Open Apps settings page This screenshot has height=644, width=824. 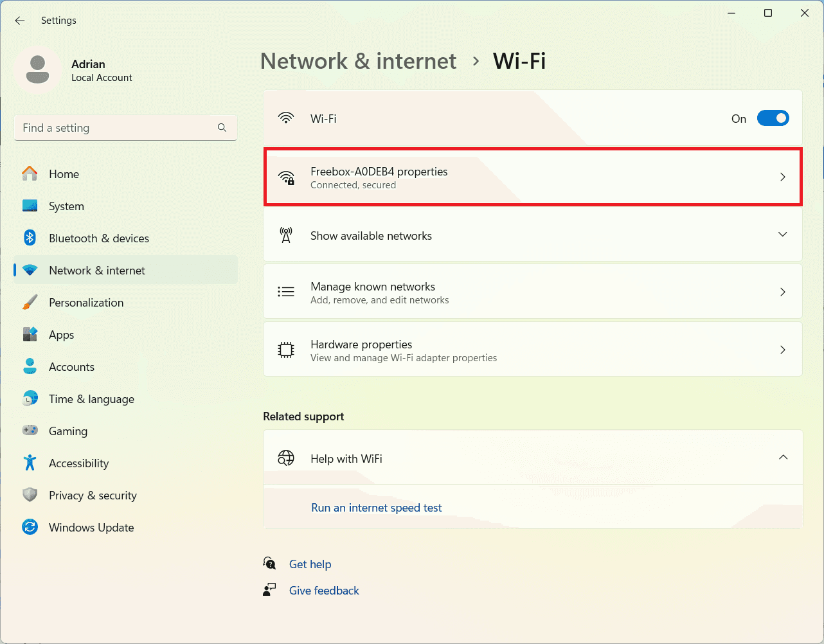pyautogui.click(x=125, y=334)
